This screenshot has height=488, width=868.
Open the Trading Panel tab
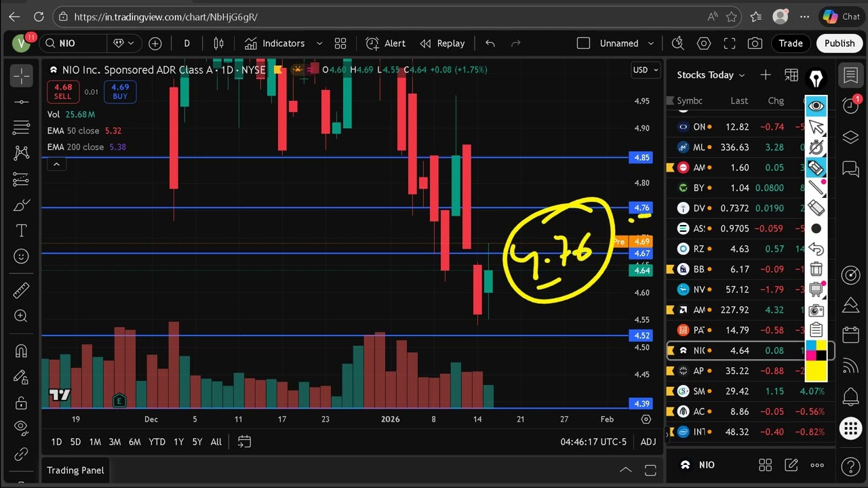[x=75, y=470]
